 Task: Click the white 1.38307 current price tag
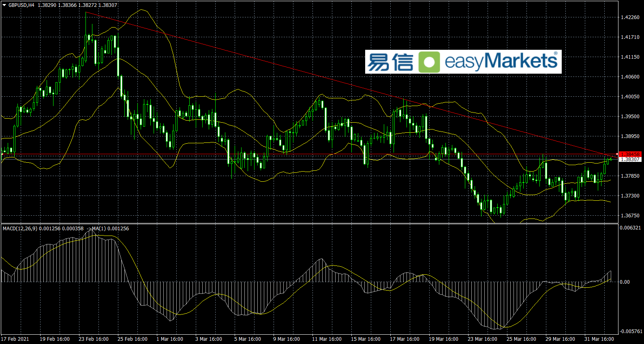click(630, 159)
